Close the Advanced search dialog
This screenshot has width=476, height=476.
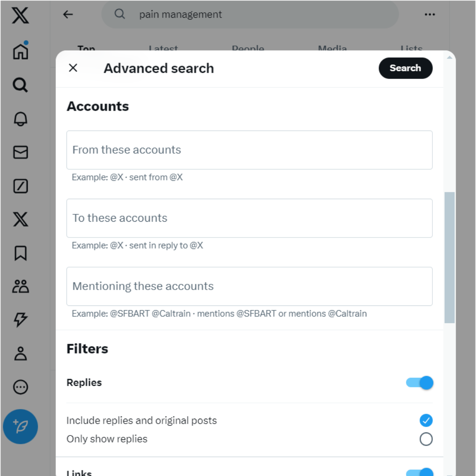(72, 68)
